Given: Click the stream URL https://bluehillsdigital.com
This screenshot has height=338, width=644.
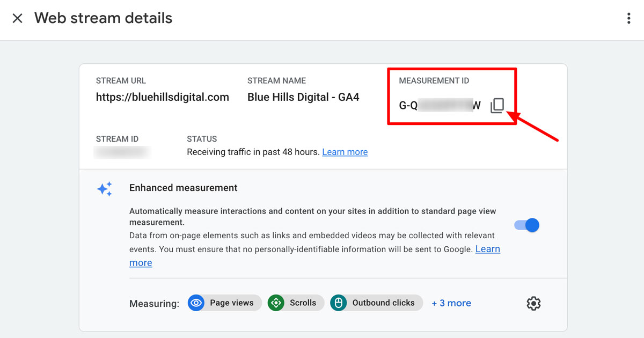Looking at the screenshot, I should click(163, 97).
